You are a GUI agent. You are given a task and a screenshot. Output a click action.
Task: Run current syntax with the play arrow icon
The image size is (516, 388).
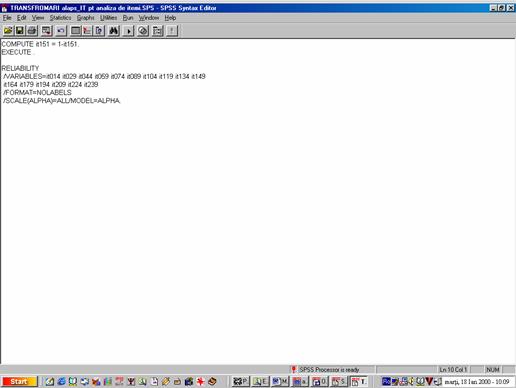tap(128, 31)
